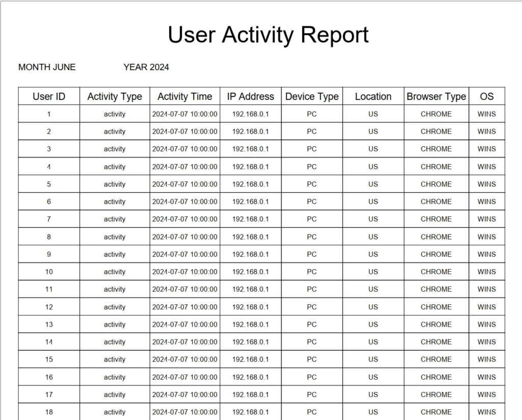Screen dimensions: 522x420
Task: Select User ID cell with value 18
Action: [49, 412]
